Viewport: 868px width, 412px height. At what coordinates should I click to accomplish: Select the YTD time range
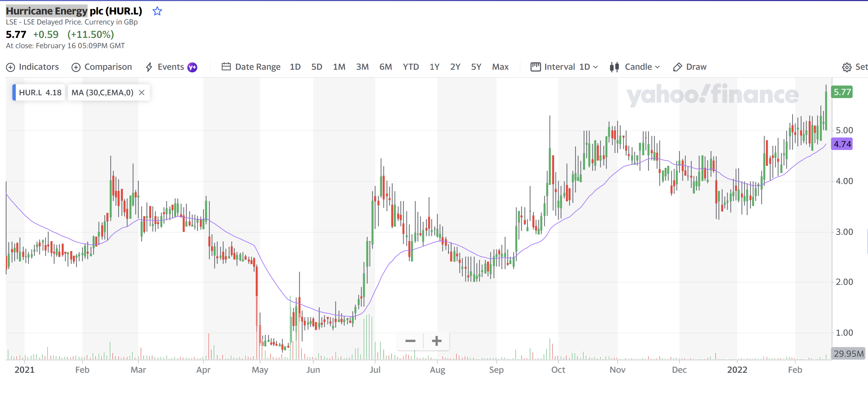click(411, 67)
